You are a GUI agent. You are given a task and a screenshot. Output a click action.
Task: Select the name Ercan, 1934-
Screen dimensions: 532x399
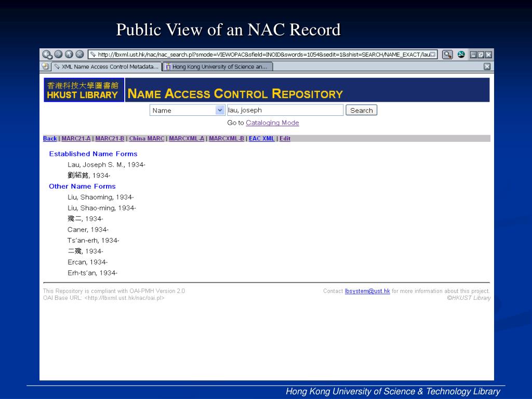[87, 262]
